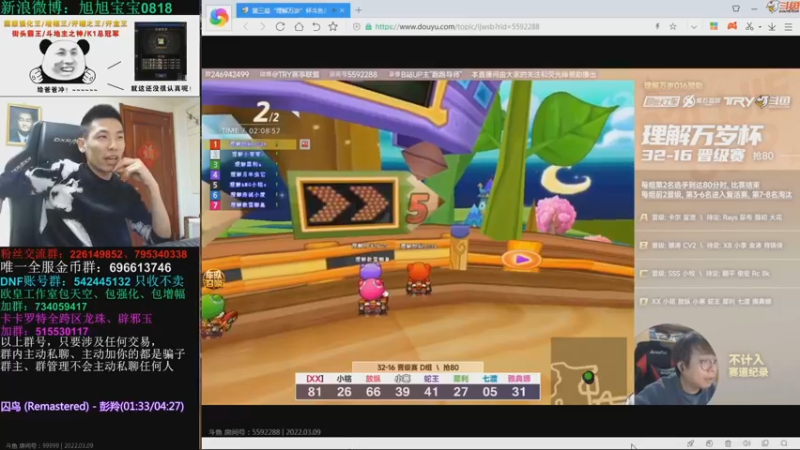The height and width of the screenshot is (450, 800).
Task: Click the race minimap
Action: coord(589,371)
